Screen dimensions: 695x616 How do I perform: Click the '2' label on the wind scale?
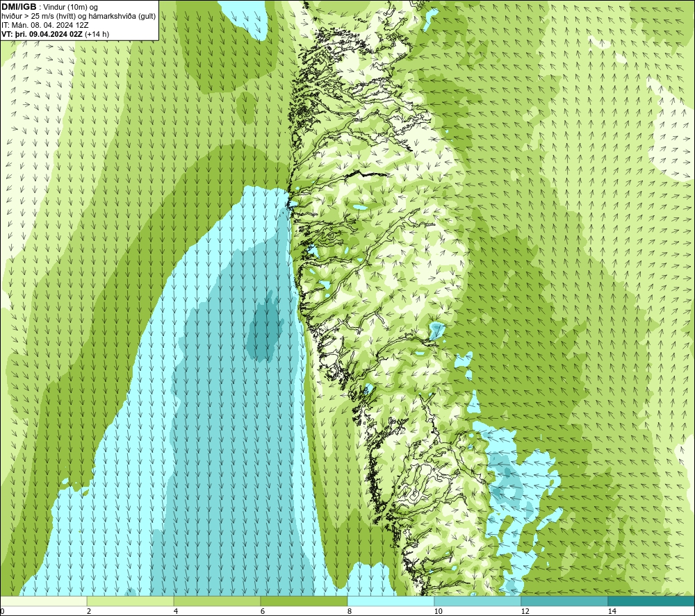click(x=89, y=611)
